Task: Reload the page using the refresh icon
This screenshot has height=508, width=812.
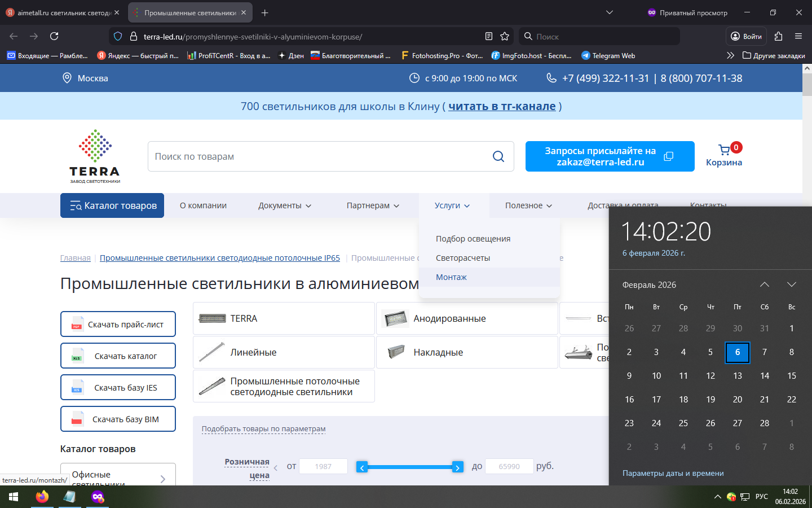Action: point(54,36)
